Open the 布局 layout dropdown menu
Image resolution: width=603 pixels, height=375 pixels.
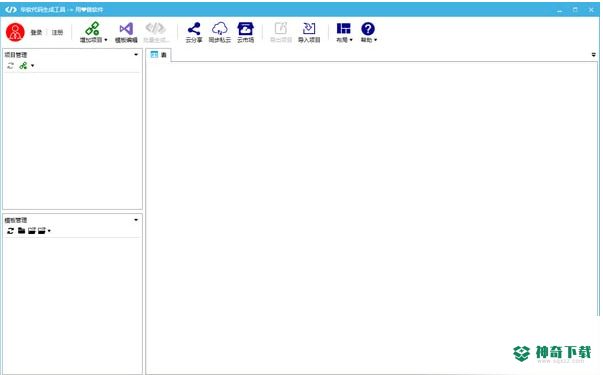tap(344, 32)
